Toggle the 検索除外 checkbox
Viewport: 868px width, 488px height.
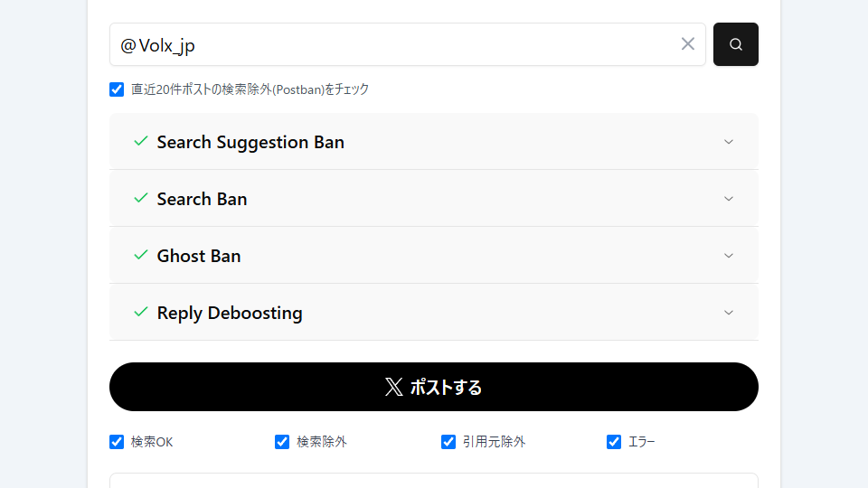point(282,442)
